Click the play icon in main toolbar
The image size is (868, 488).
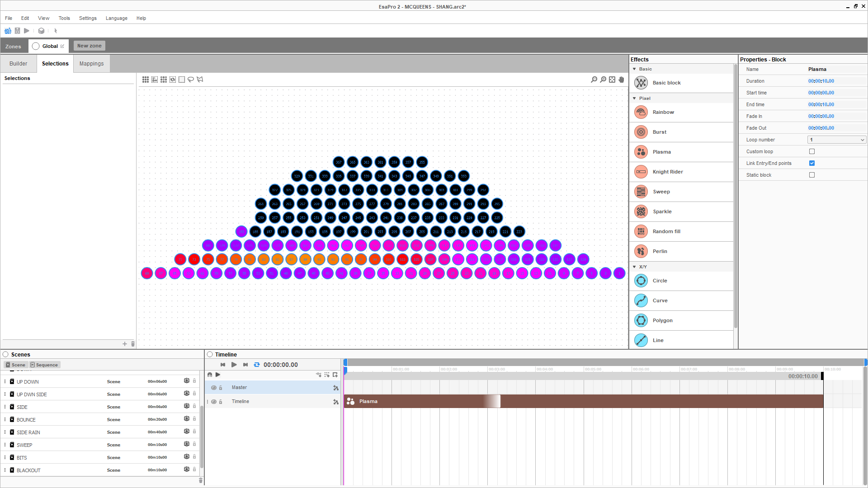[x=27, y=31]
